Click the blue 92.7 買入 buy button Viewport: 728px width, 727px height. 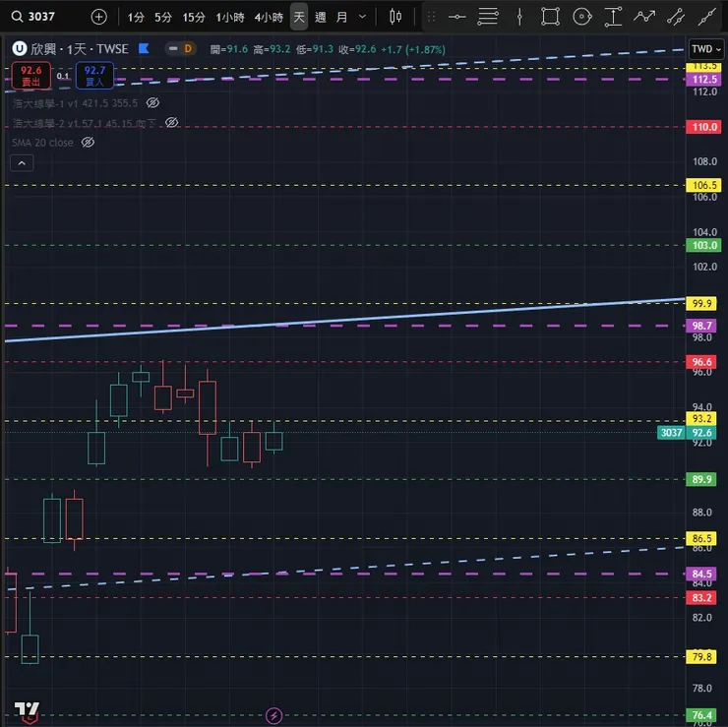click(94, 76)
